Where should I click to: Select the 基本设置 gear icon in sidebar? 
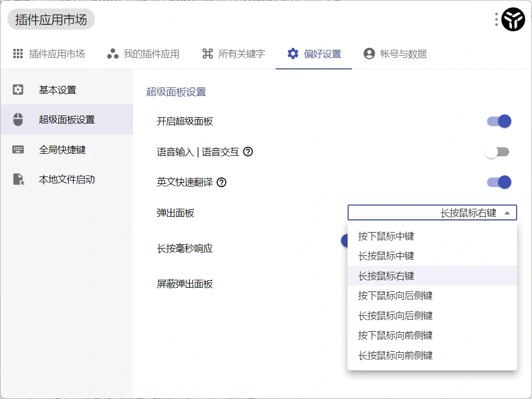tap(17, 90)
